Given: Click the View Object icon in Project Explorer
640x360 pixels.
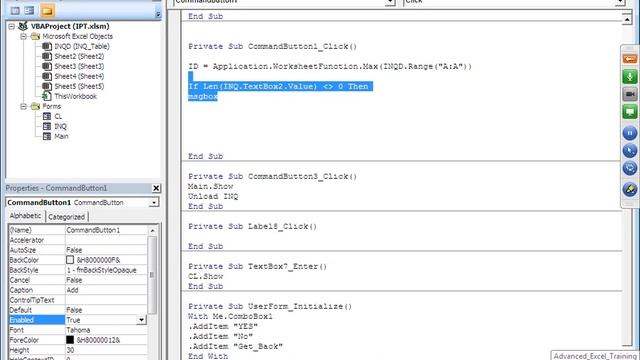Looking at the screenshot, I should [x=29, y=11].
